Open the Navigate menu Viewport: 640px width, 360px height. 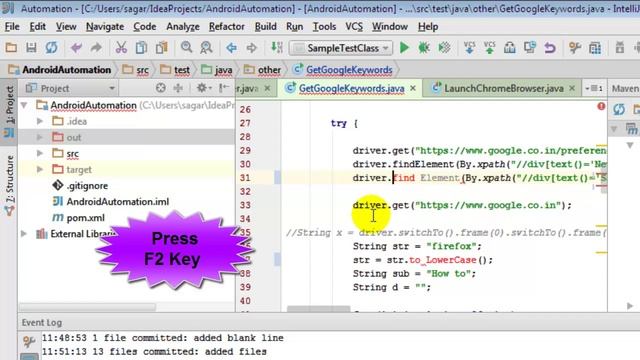click(105, 27)
